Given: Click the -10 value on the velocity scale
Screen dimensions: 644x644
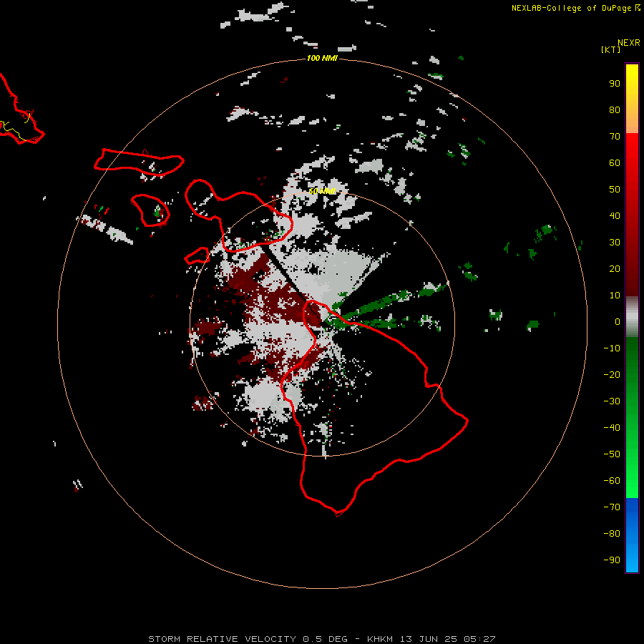Looking at the screenshot, I should pyautogui.click(x=612, y=348).
